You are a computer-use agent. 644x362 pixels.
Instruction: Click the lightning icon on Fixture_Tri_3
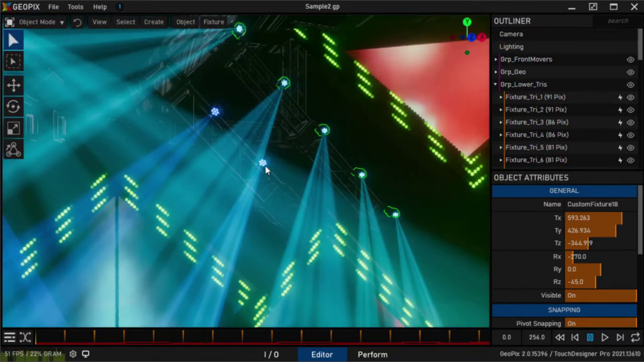point(620,123)
